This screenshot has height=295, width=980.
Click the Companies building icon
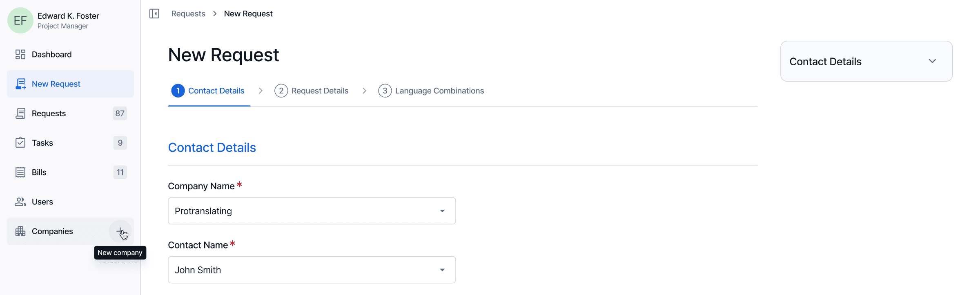click(x=20, y=231)
